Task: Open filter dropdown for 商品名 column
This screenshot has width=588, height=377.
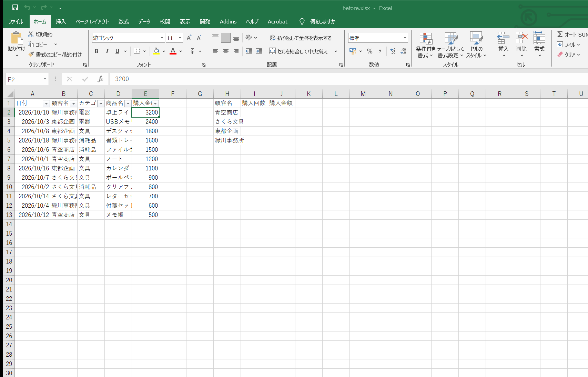Action: point(128,103)
